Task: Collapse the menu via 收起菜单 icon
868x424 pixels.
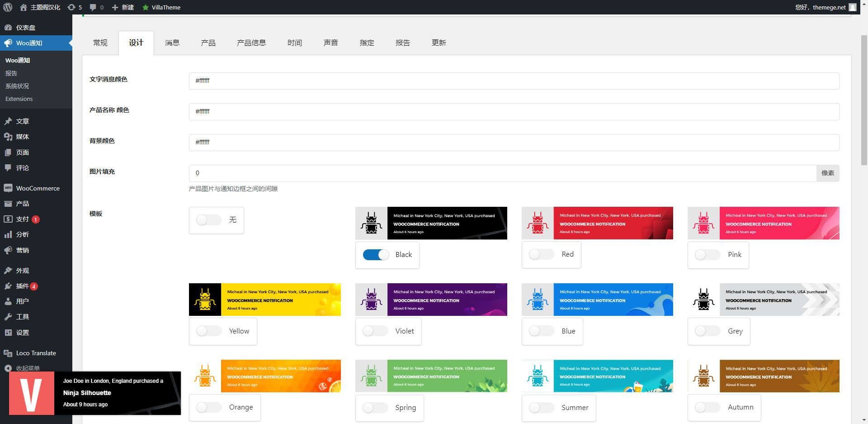Action: point(8,368)
